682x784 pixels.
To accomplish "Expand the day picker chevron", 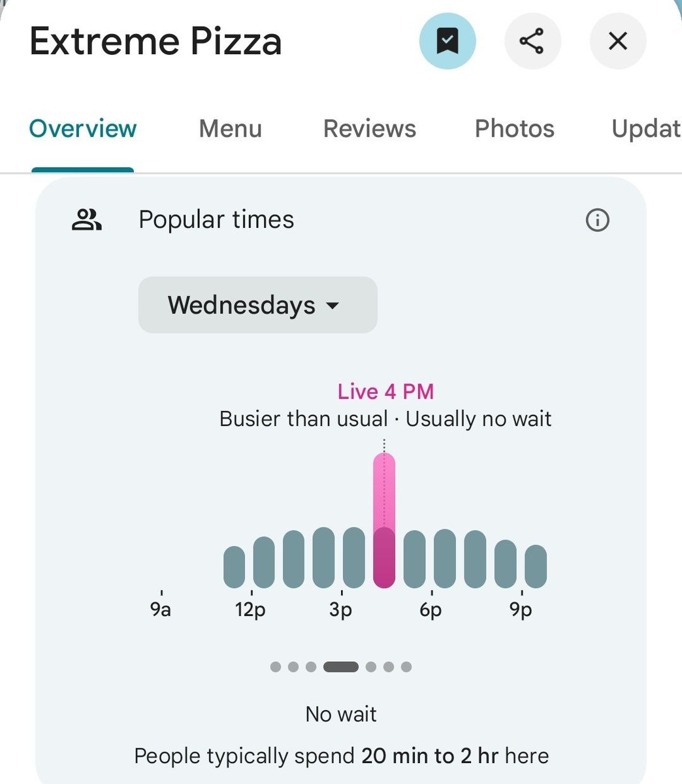I will click(332, 306).
